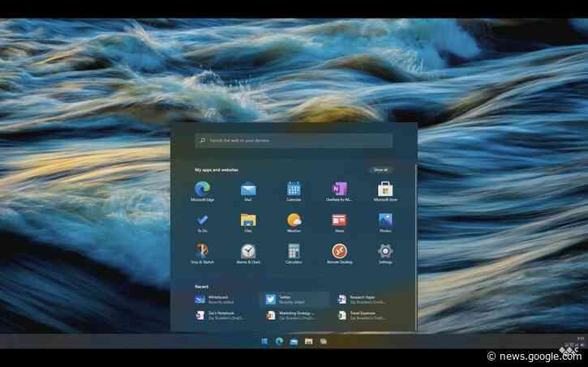Screen dimensions: 588x367
Task: Open the Weather app
Action: (x=294, y=223)
